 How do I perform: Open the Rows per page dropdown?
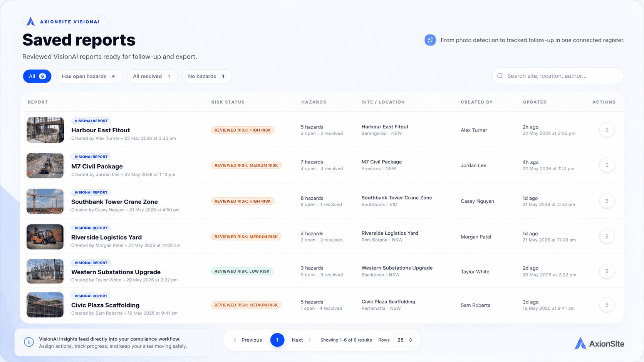coord(404,340)
